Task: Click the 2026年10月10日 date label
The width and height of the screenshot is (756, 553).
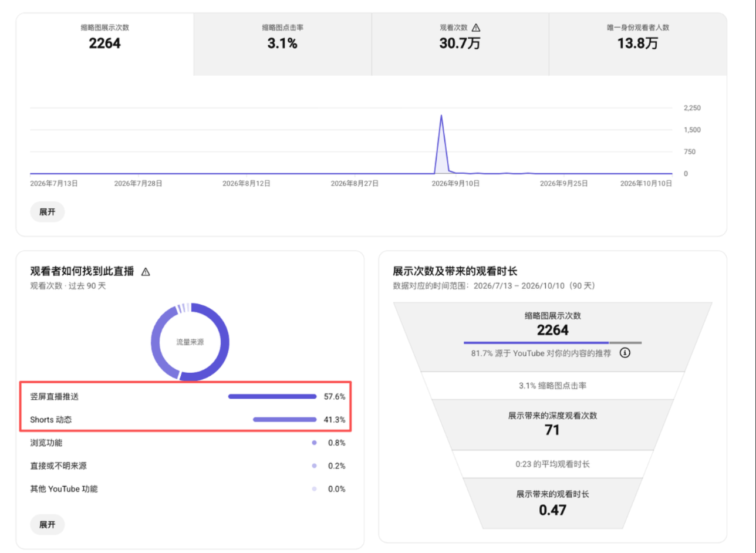Action: click(x=646, y=183)
